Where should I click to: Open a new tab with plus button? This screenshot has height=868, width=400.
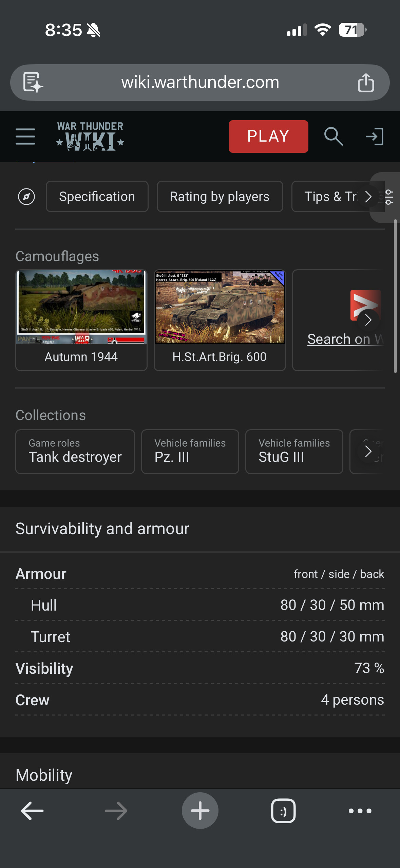pos(200,811)
